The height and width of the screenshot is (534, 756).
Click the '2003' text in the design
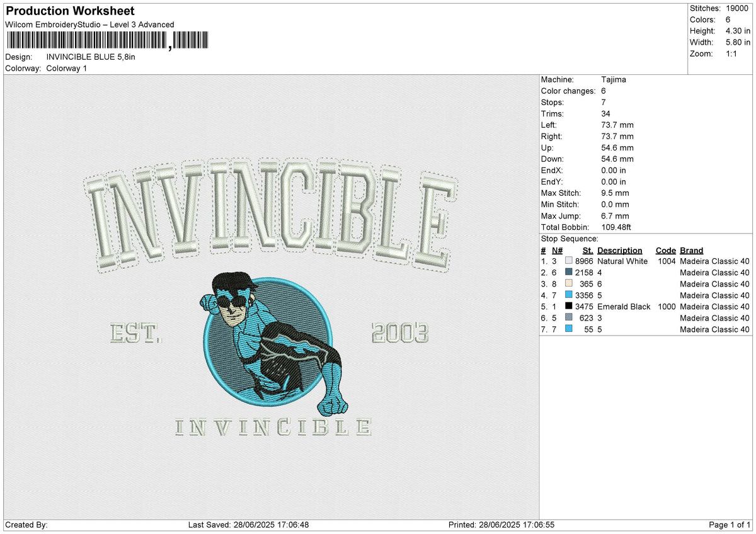coord(400,332)
